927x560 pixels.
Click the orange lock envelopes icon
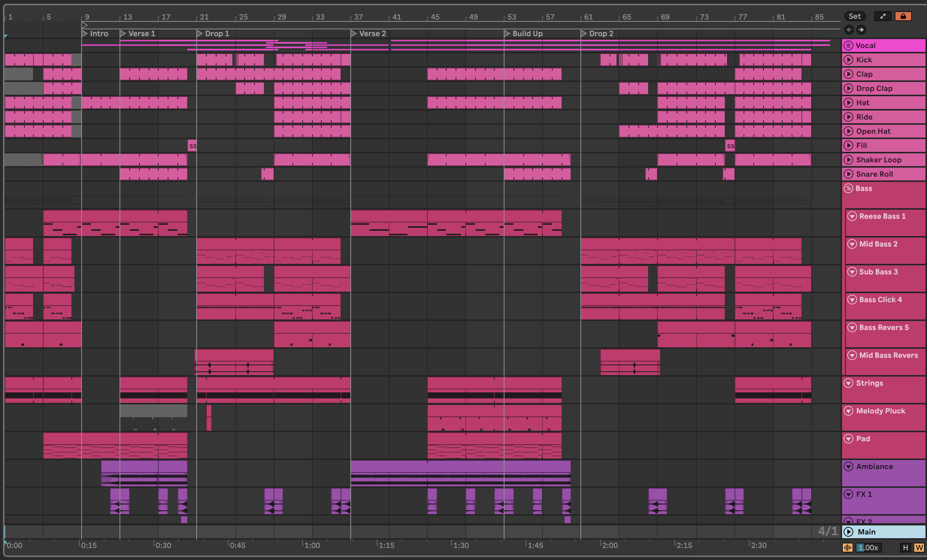click(903, 16)
